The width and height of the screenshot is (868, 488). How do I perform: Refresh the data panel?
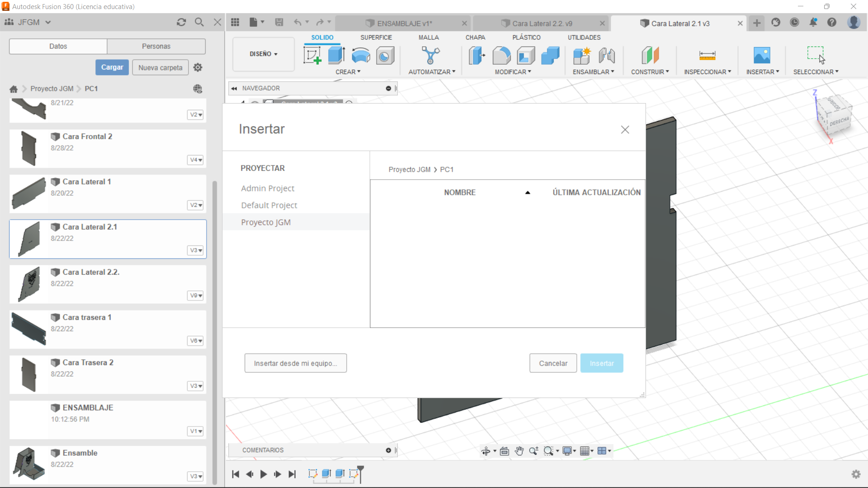pos(181,22)
